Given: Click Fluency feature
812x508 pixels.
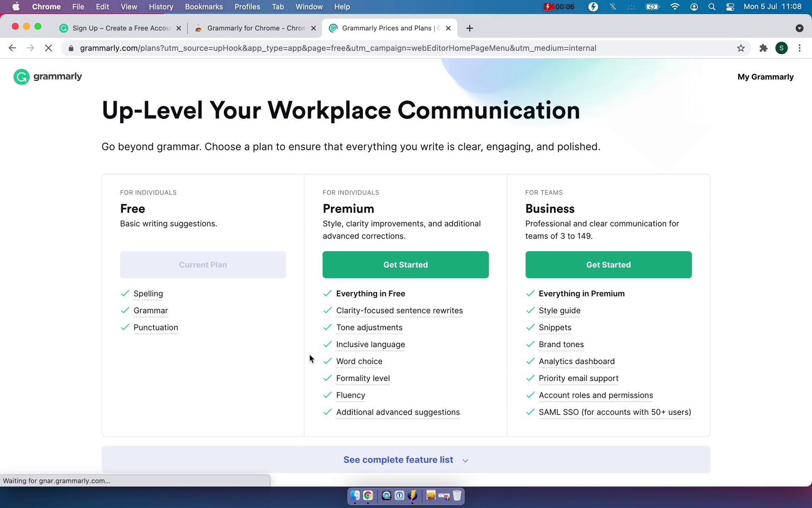Looking at the screenshot, I should [x=351, y=395].
